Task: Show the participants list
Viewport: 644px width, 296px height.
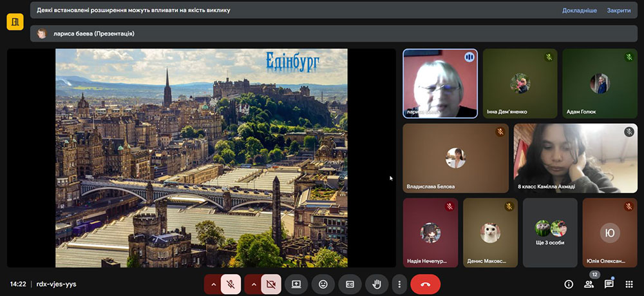Action: 589,284
